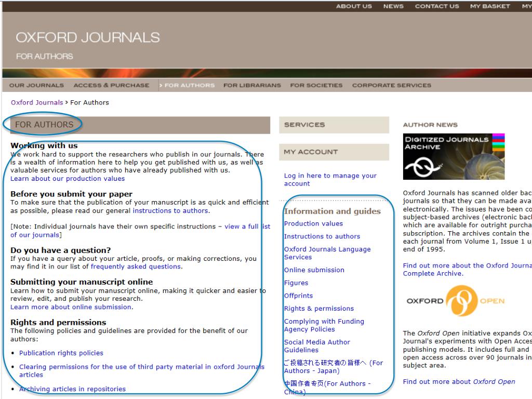Viewport: 532px width, 399px height.
Task: Click the Oxford Journals header logo
Action: click(87, 37)
